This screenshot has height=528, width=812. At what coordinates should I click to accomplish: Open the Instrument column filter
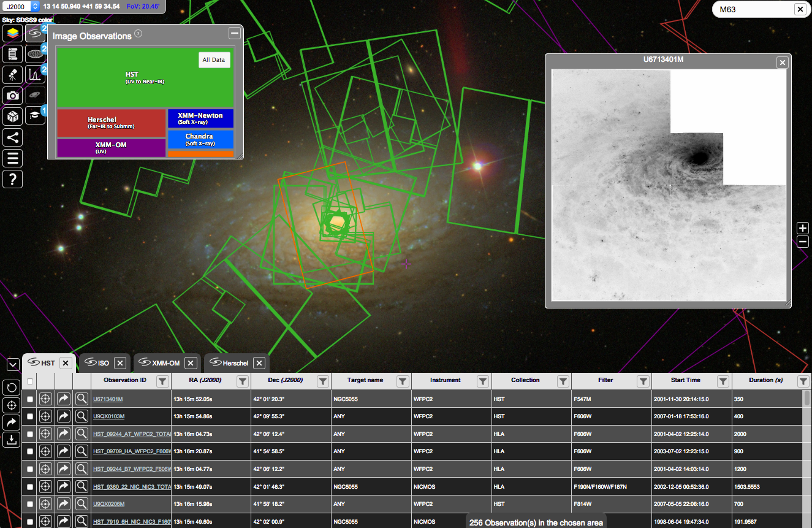tap(483, 381)
